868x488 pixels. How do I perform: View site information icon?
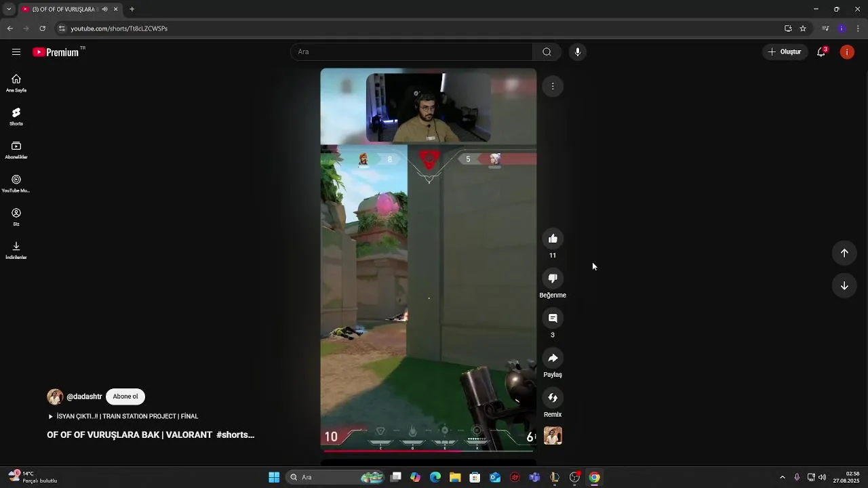62,28
